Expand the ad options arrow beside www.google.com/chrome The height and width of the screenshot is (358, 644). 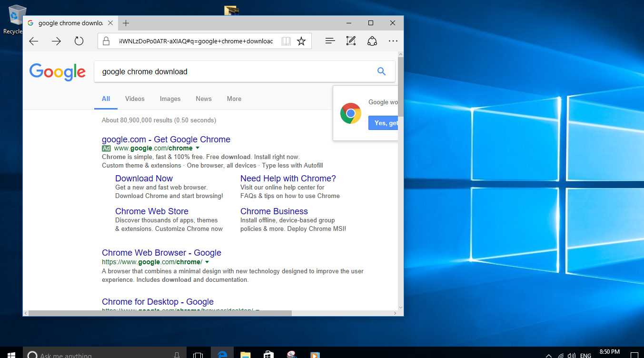click(197, 149)
